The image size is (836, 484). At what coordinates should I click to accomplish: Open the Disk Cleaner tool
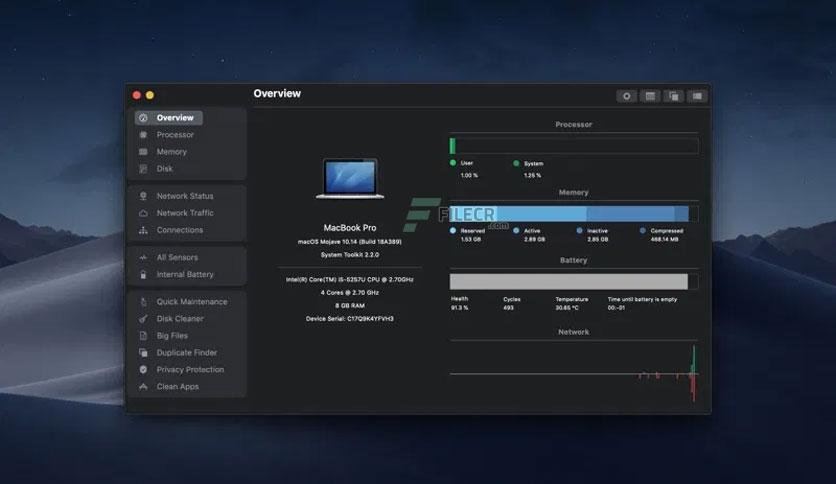[180, 319]
